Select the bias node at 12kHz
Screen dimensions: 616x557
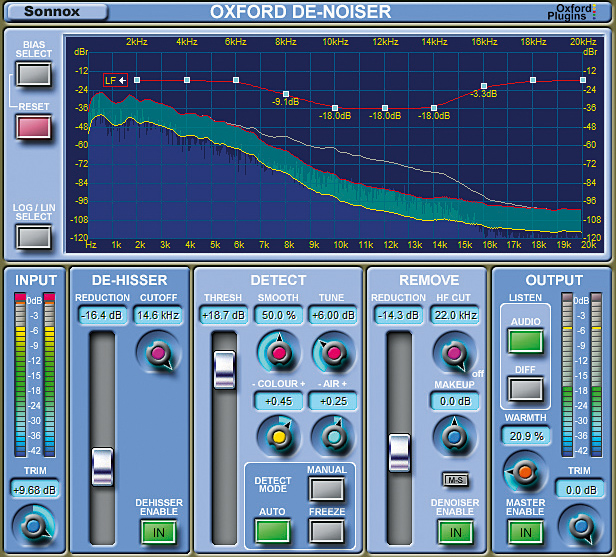tap(385, 108)
